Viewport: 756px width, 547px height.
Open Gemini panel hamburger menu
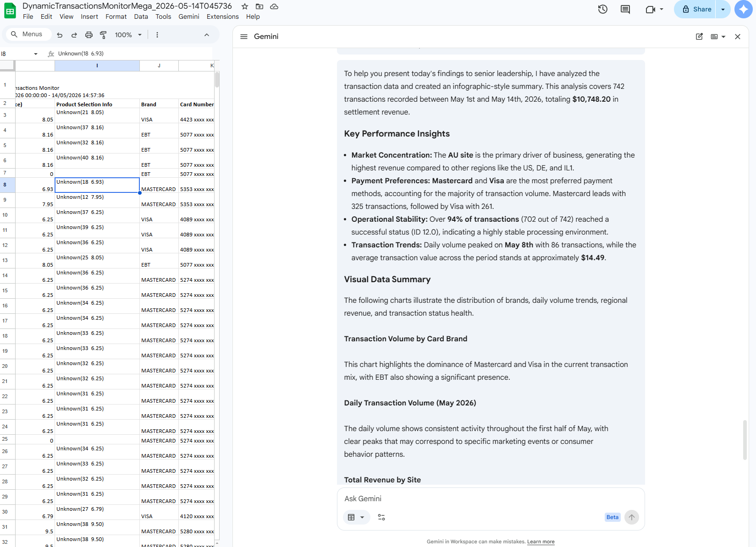click(244, 37)
